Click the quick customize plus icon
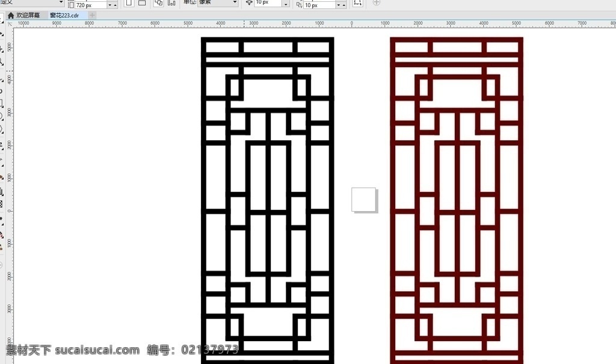Viewport: 616px width, 364px height. click(377, 3)
